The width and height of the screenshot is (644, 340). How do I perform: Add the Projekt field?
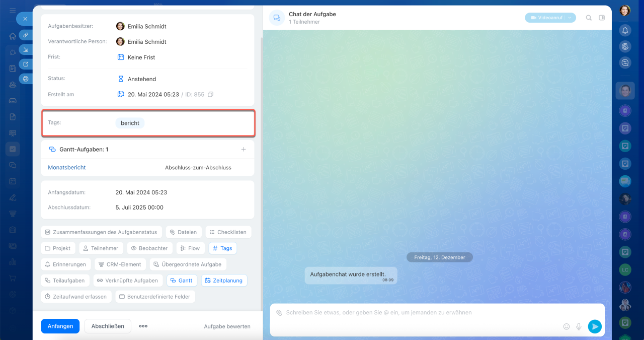tap(58, 248)
